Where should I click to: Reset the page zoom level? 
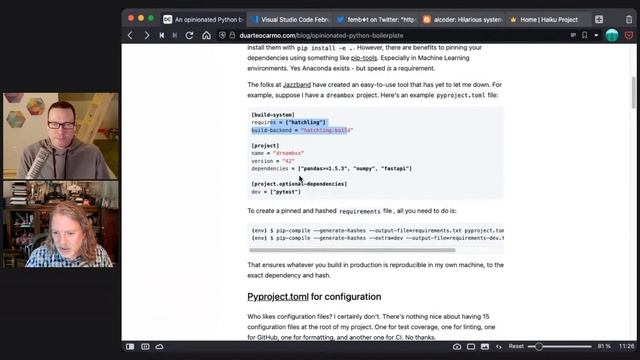[516, 346]
